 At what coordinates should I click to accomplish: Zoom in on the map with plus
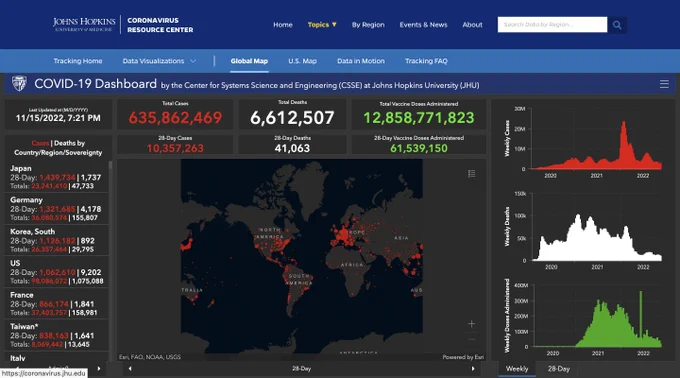pos(471,324)
